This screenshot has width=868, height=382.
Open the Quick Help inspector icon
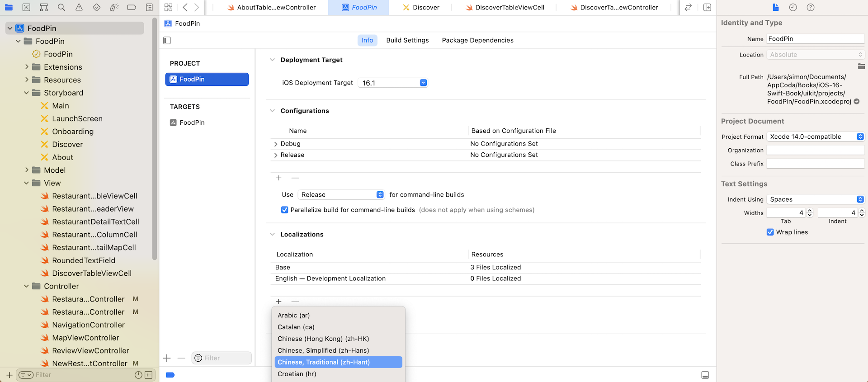pyautogui.click(x=811, y=7)
